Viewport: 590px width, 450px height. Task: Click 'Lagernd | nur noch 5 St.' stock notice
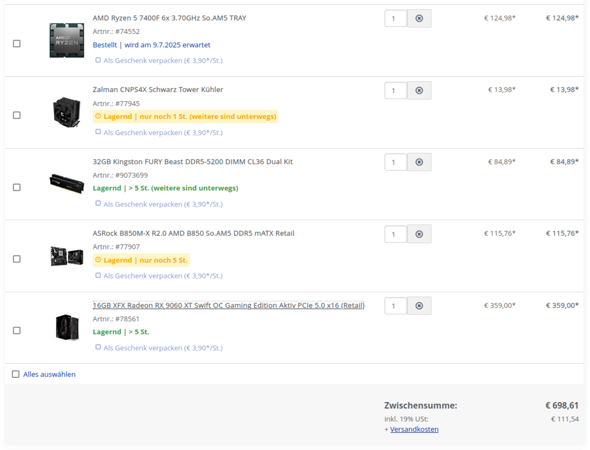pos(141,260)
